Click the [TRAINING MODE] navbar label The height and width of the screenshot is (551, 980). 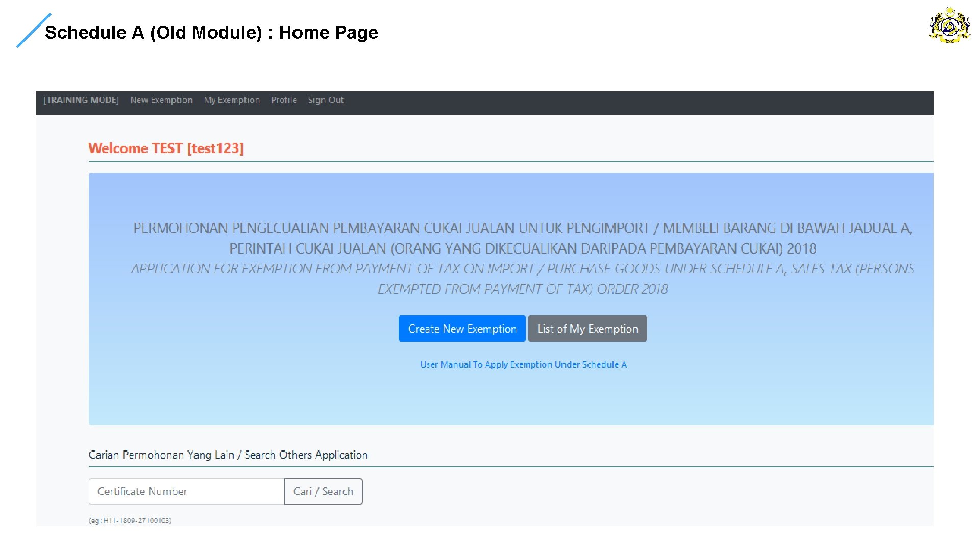81,100
